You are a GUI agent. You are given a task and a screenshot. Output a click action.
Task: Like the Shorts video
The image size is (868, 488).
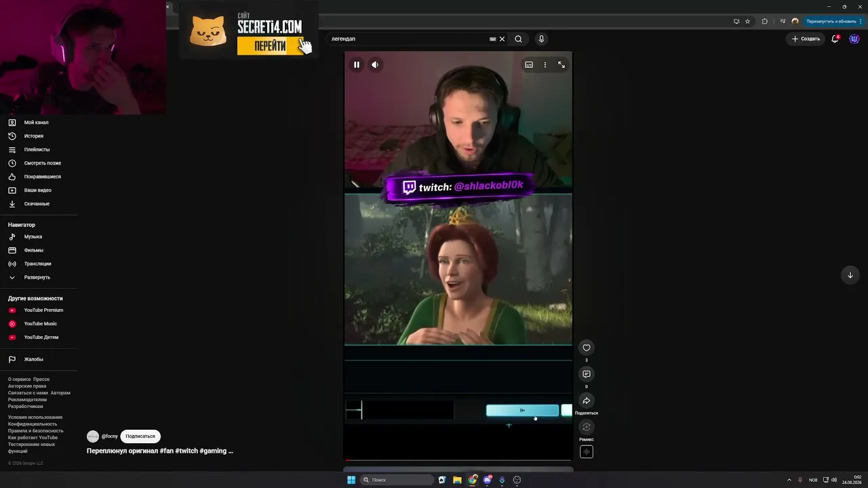click(x=587, y=348)
